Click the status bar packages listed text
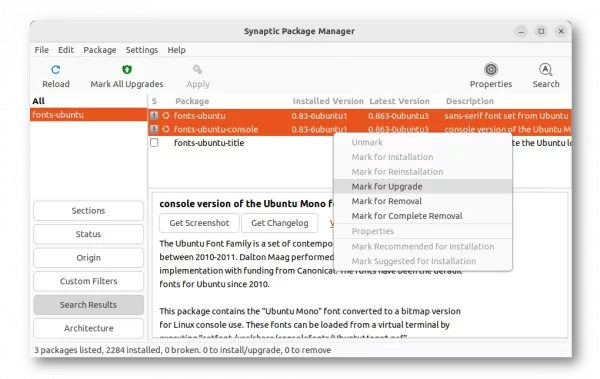Screen dimensions: 600x379 coord(183,350)
